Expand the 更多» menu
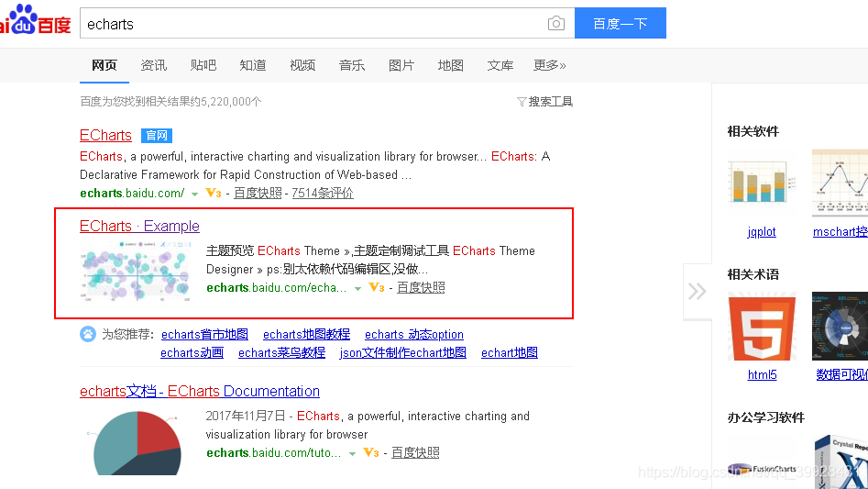The image size is (868, 489). click(x=549, y=65)
